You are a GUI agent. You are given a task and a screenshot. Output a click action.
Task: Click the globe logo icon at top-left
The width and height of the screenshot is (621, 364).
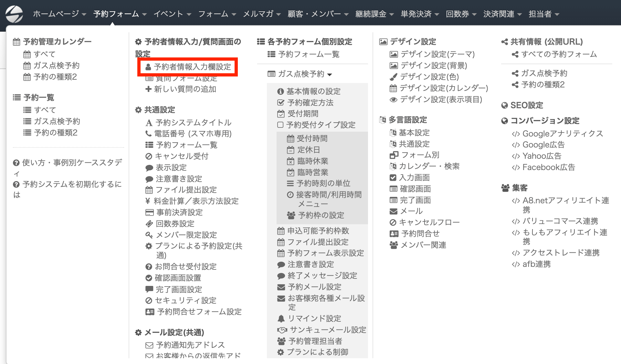[x=14, y=14]
